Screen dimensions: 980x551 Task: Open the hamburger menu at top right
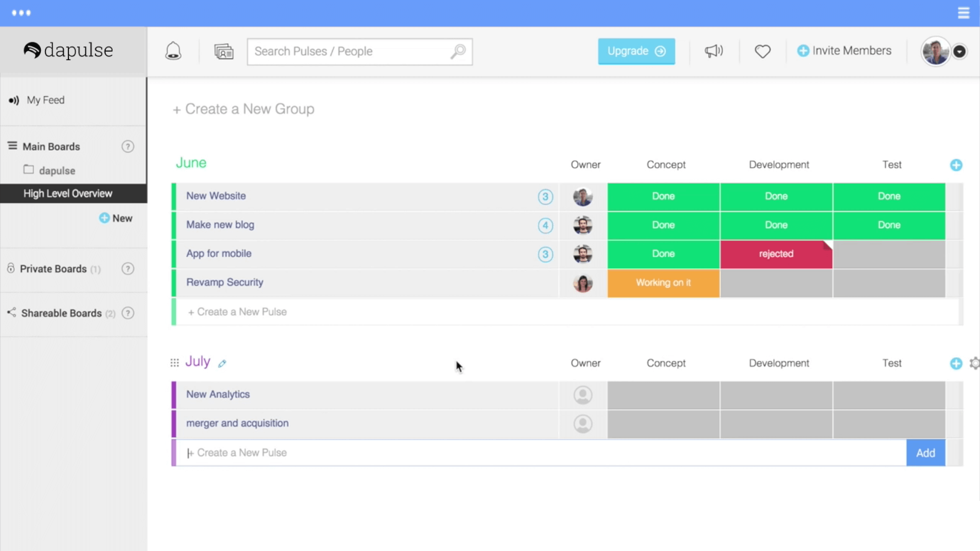point(963,13)
